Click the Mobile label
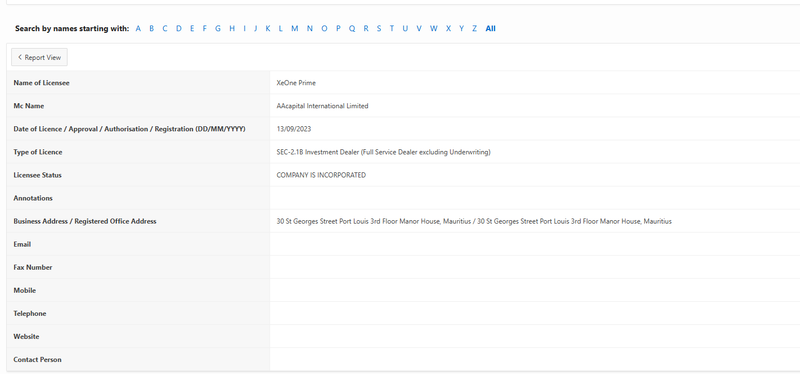Image resolution: width=800 pixels, height=374 pixels. point(24,290)
